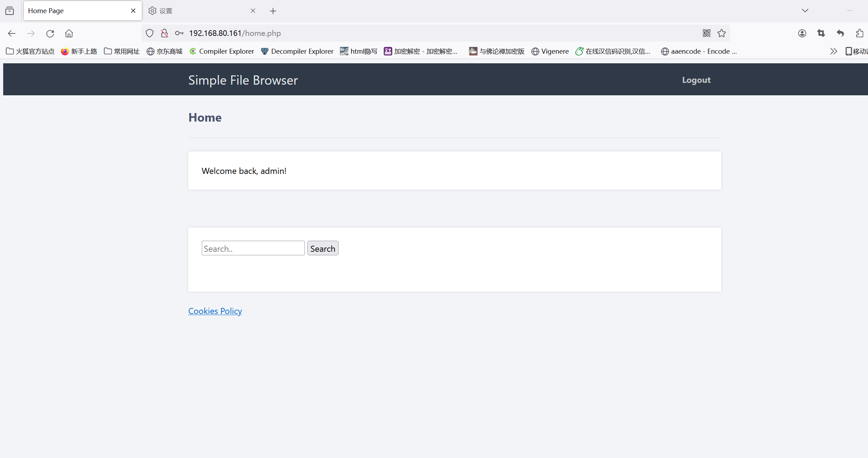Open the browser home page icon
The width and height of the screenshot is (868, 458).
[x=69, y=33]
